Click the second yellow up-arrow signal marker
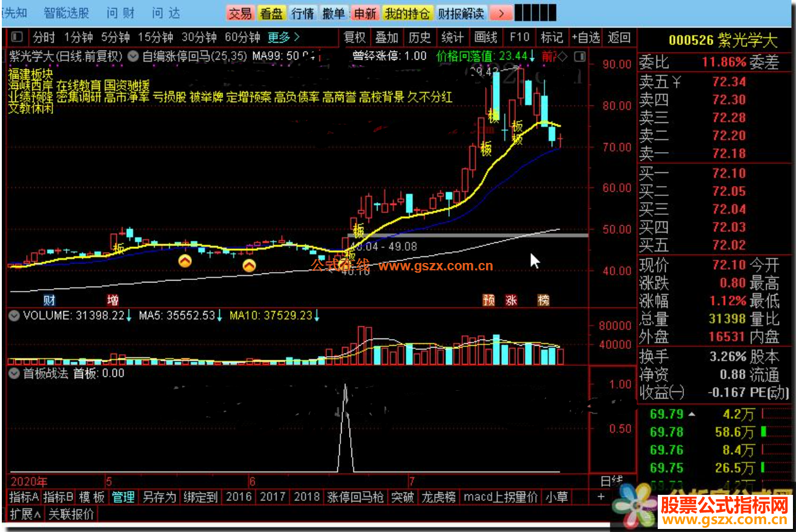 [x=249, y=266]
